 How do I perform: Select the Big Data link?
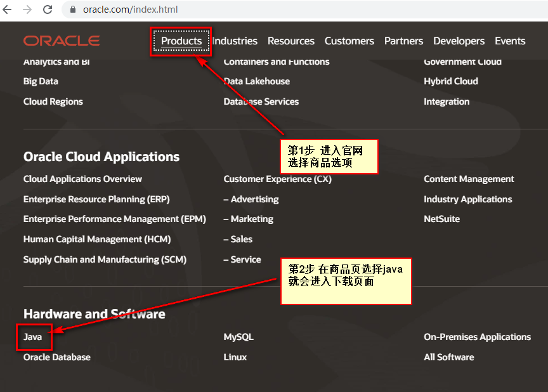pyautogui.click(x=41, y=81)
